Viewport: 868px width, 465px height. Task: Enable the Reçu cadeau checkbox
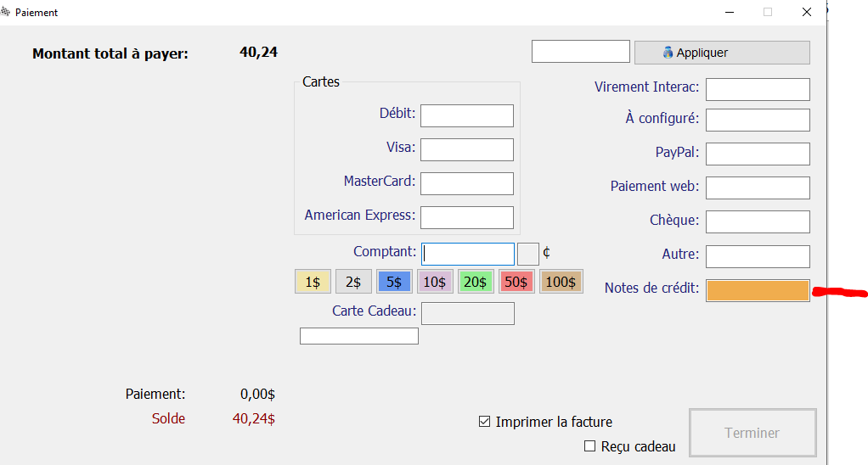pos(590,446)
